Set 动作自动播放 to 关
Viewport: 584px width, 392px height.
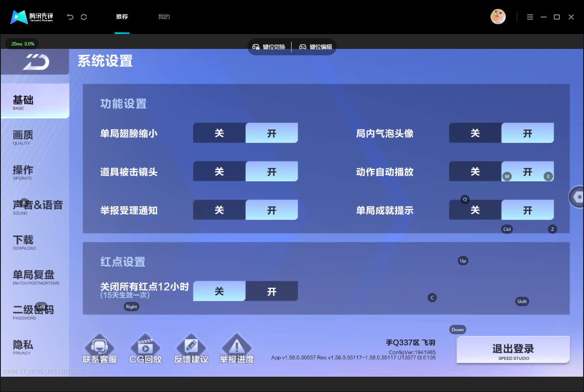click(475, 171)
